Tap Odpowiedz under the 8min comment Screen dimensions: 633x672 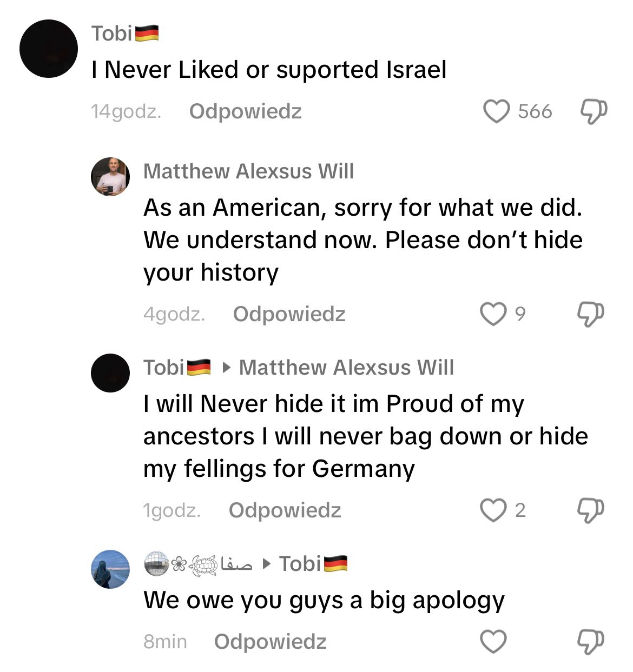pyautogui.click(x=270, y=642)
